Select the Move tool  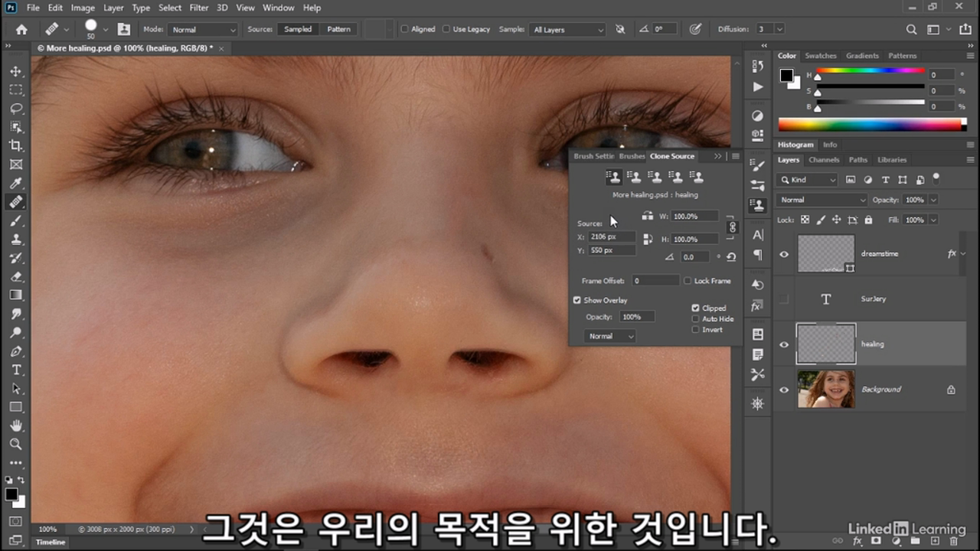coord(16,71)
